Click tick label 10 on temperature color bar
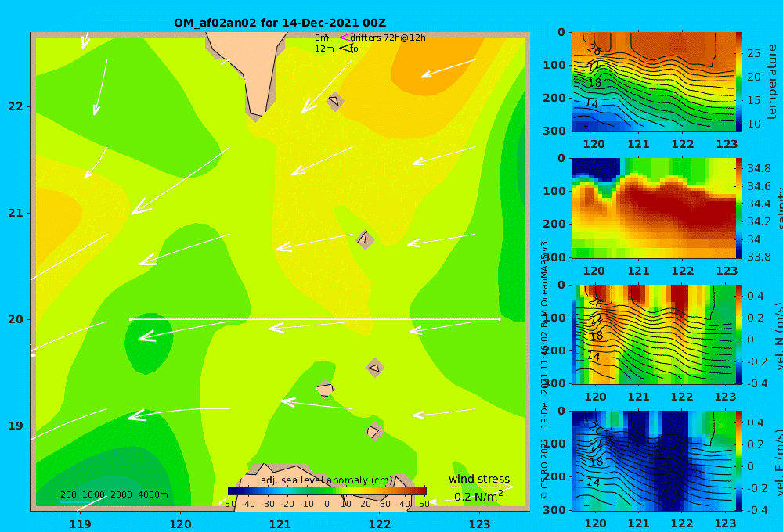The image size is (783, 532). [x=753, y=124]
